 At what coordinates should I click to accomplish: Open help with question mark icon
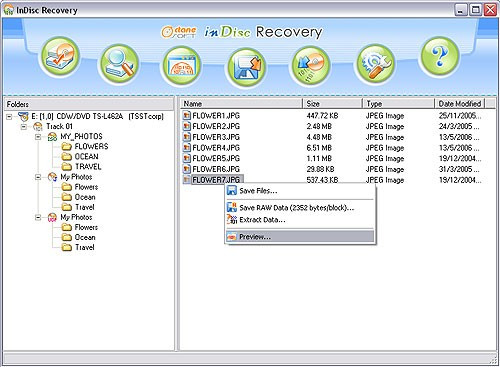point(439,57)
